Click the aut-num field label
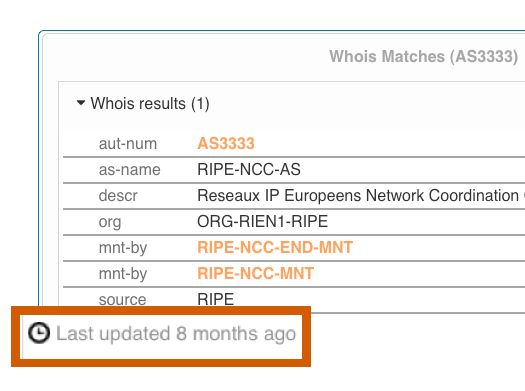Screen dimensions: 525x391 click(x=128, y=144)
